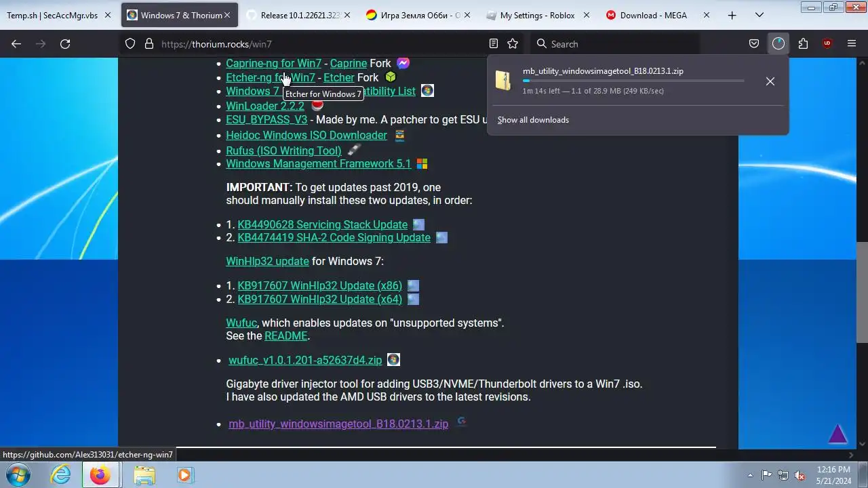Go back to previous page
Viewport: 868px width, 488px height.
pyautogui.click(x=16, y=43)
